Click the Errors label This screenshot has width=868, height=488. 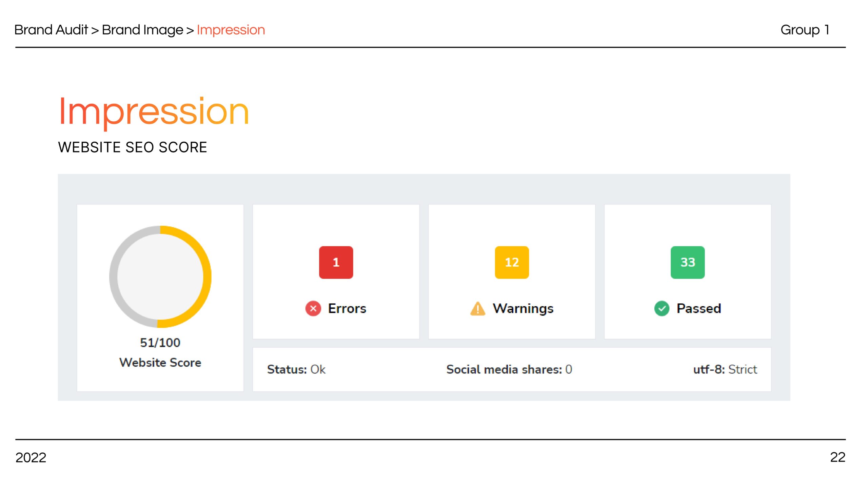(347, 308)
